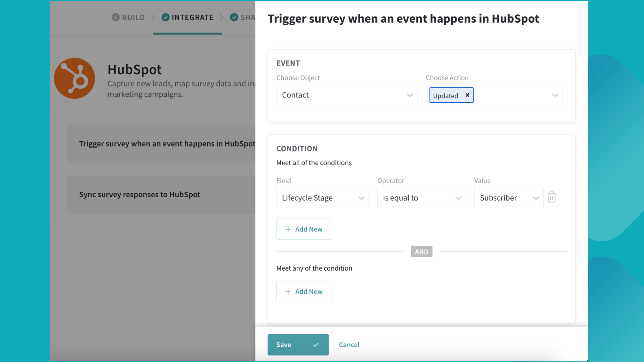Change the 'is equal to' operator dropdown
This screenshot has width=644, height=362.
tap(421, 198)
